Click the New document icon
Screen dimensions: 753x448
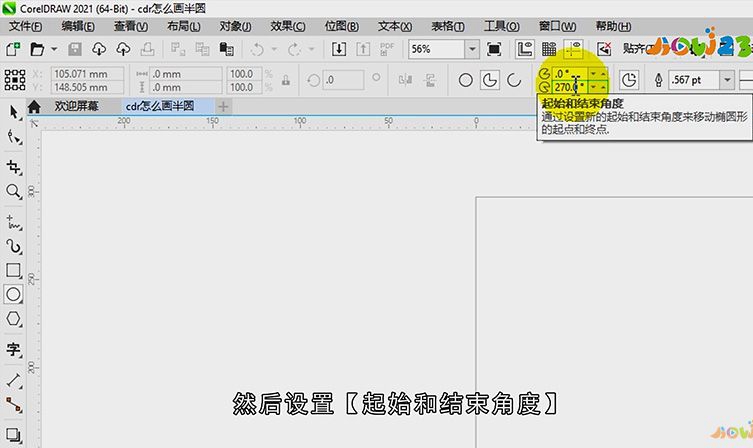click(13, 49)
